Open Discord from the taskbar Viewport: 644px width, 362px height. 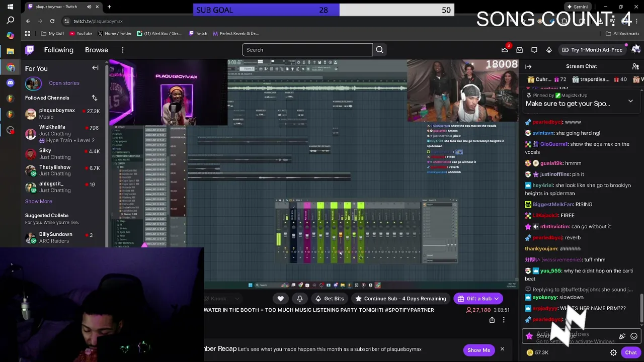[x=10, y=82]
